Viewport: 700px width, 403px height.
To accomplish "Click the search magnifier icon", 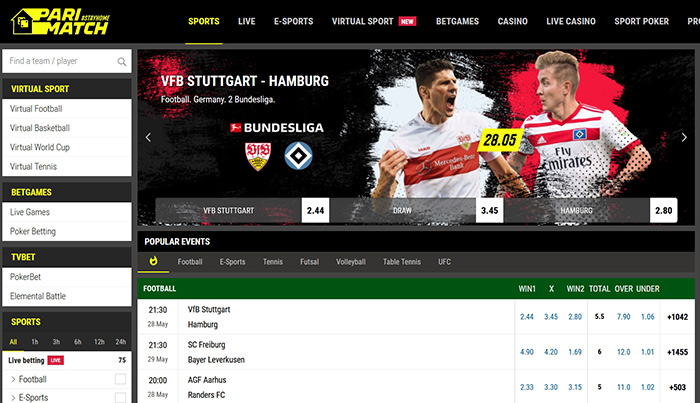I will (121, 62).
